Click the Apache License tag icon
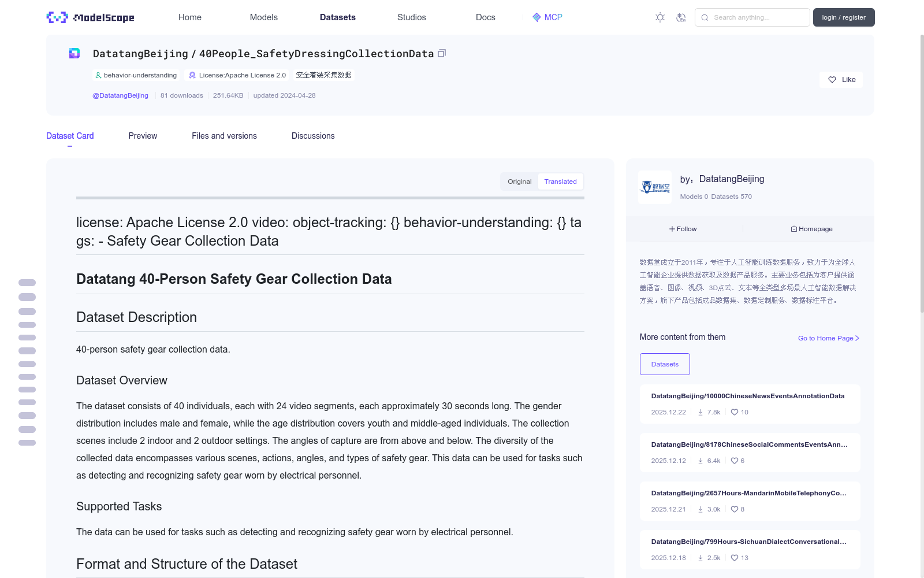The height and width of the screenshot is (578, 924). [192, 75]
